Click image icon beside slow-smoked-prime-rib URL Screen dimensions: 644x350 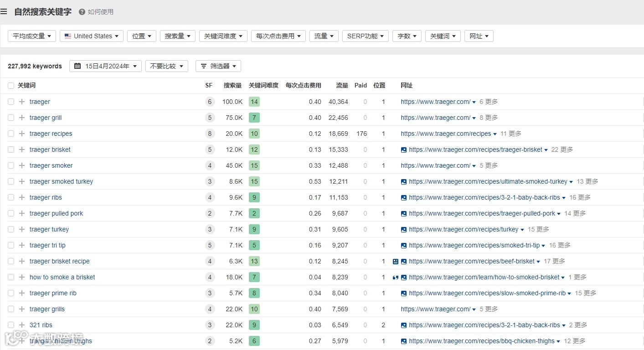click(x=403, y=293)
